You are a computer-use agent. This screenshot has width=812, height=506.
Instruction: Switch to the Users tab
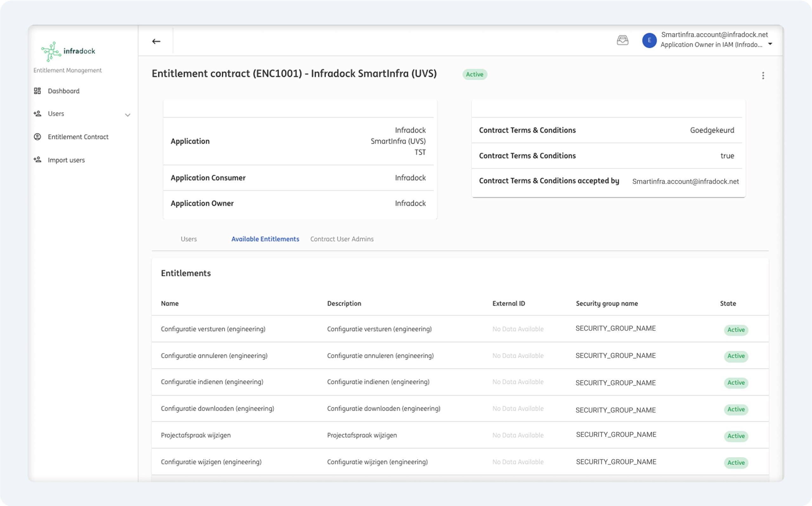[x=189, y=239]
